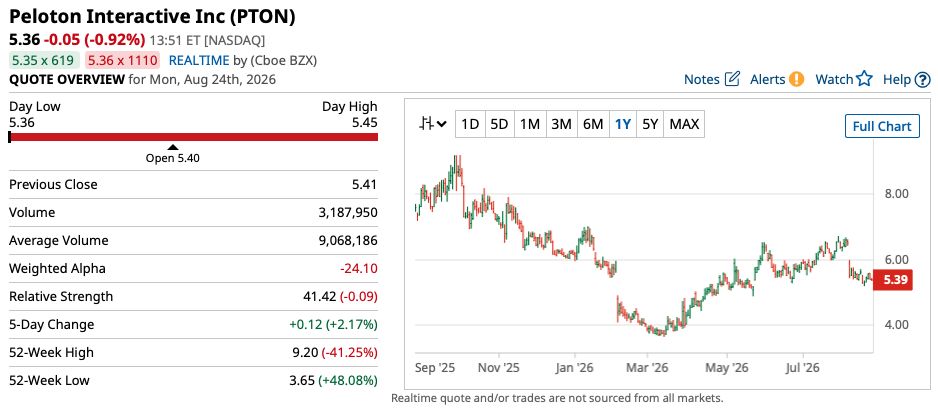Click the realtime quote disclaimer text
Screen dimensions: 938x408
coord(557,397)
